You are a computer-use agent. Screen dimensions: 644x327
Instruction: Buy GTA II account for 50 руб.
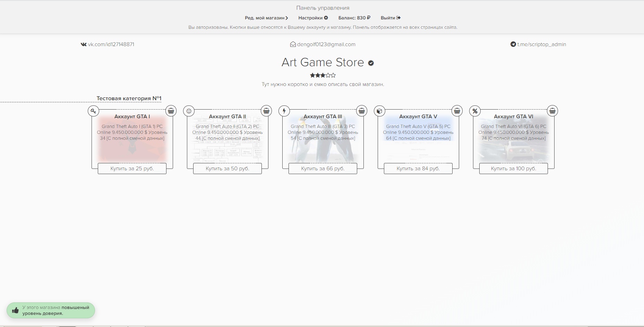[227, 169]
